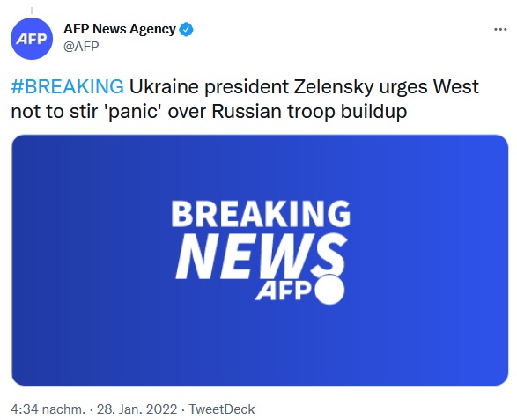Click the words Ukraine president in the tweet
517x420 pixels.
coord(209,86)
